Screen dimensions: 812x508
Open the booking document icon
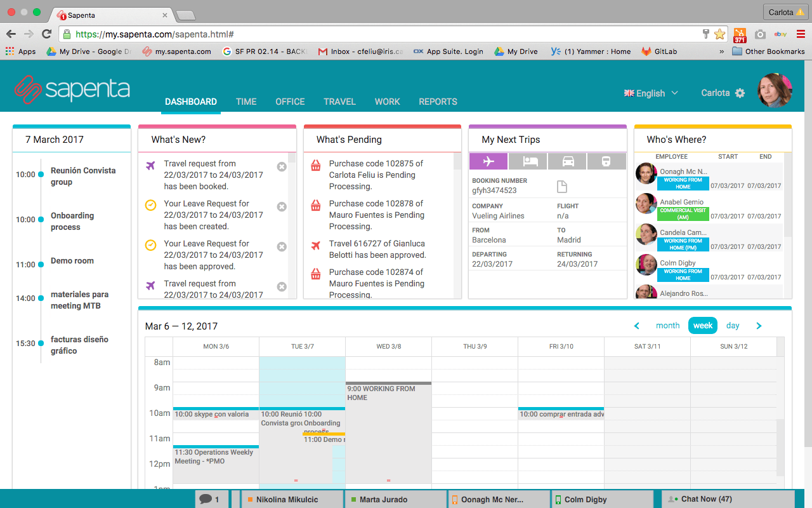[561, 186]
